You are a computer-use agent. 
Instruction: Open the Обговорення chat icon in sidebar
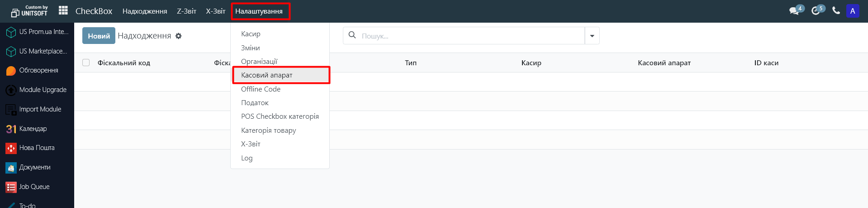point(11,71)
